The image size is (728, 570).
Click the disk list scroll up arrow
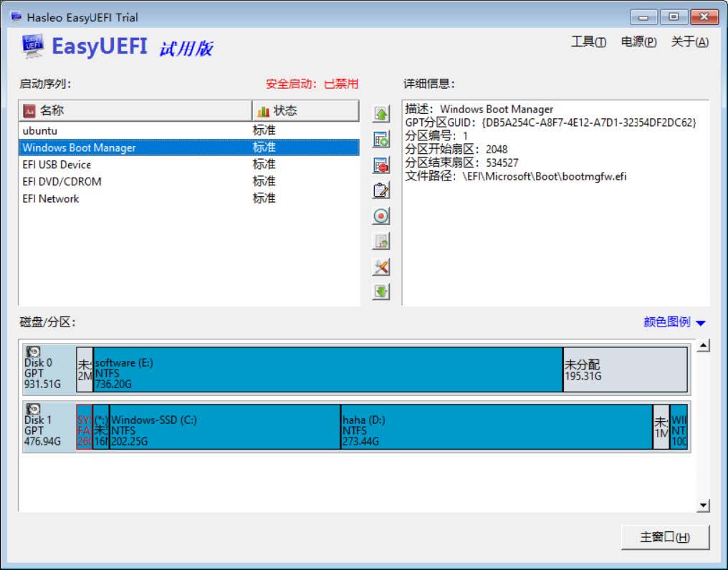[x=704, y=345]
